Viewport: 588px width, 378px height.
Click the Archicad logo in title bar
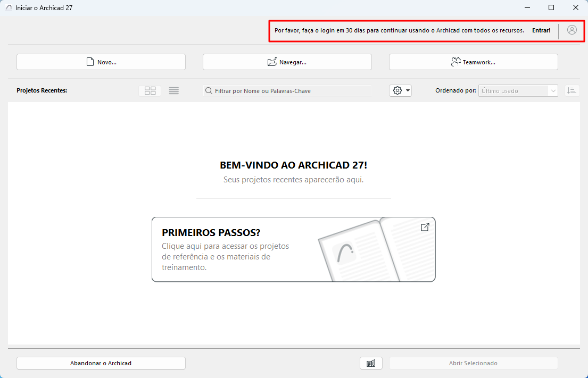pyautogui.click(x=9, y=7)
